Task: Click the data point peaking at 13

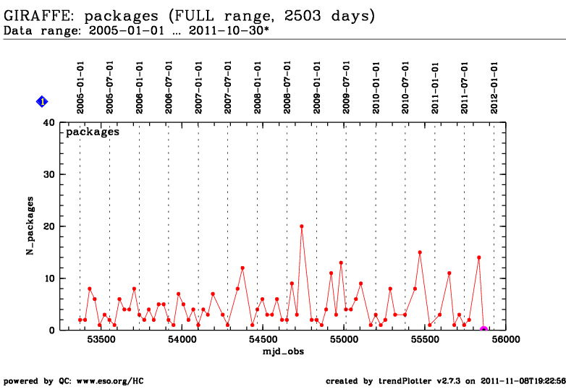Action: pos(341,263)
